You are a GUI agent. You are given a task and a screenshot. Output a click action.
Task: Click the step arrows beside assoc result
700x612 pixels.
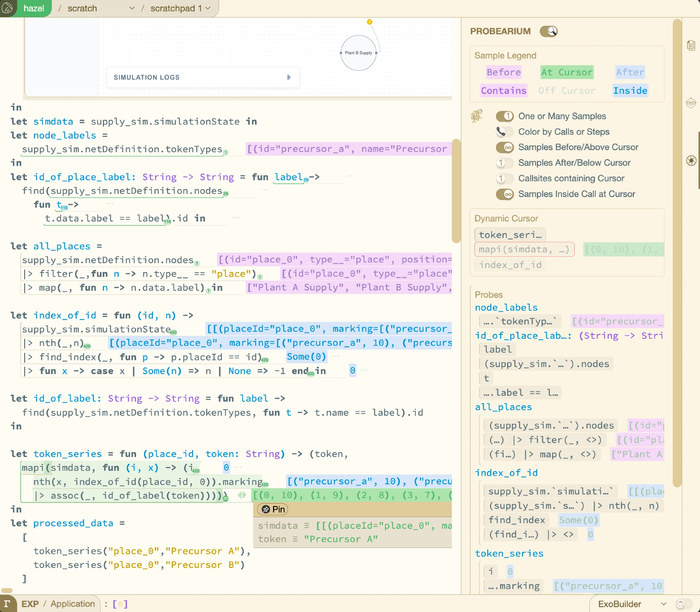point(242,495)
